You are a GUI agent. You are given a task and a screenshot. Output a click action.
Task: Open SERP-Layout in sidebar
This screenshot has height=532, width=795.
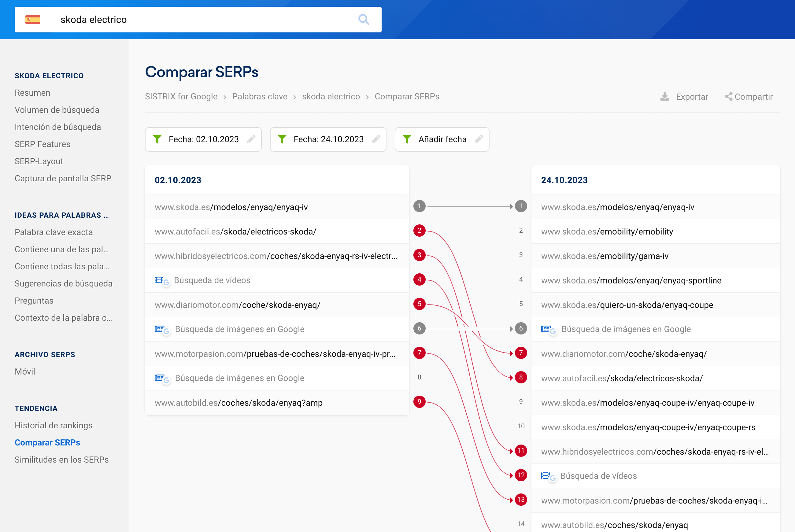39,161
